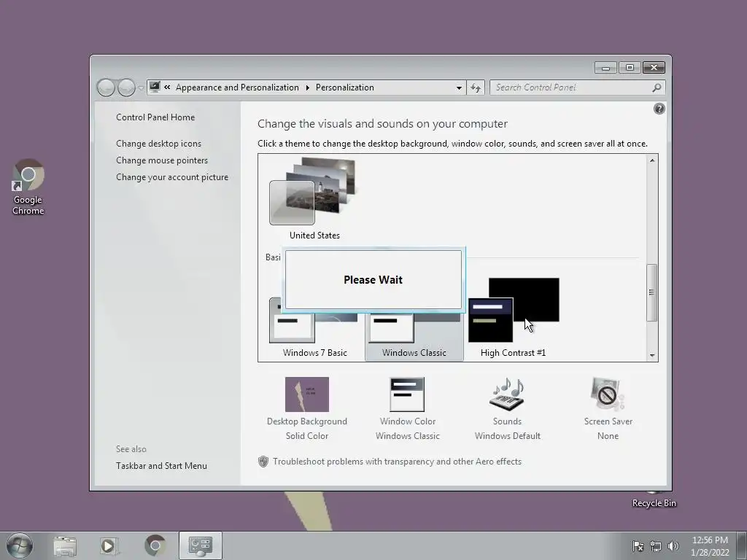Viewport: 747px width, 560px height.
Task: Expand the address bar history dropdown
Action: [x=459, y=87]
